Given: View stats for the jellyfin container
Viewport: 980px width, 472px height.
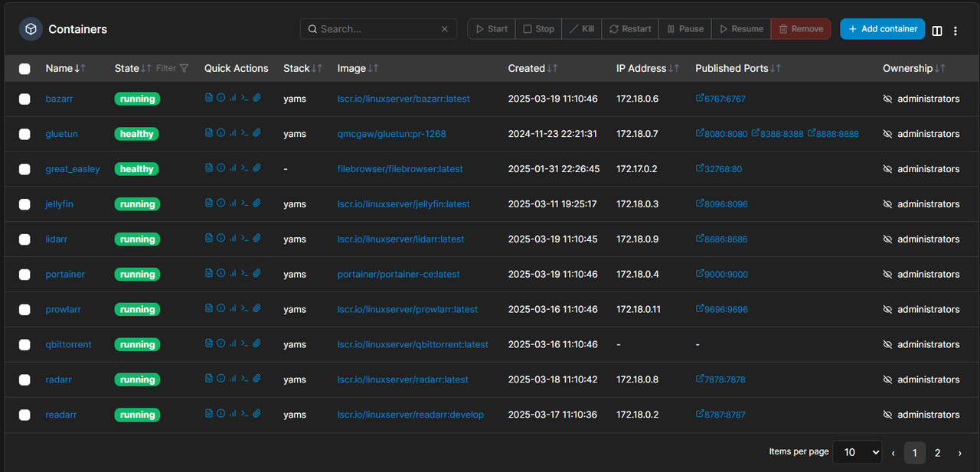Looking at the screenshot, I should pyautogui.click(x=233, y=203).
